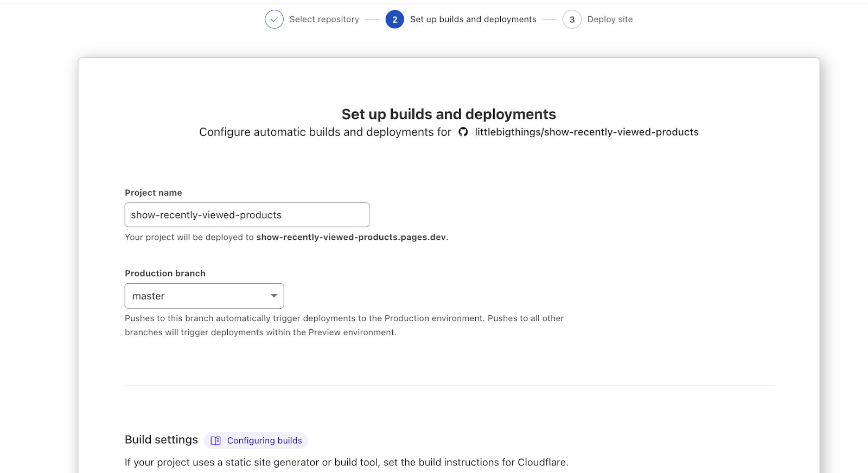The width and height of the screenshot is (868, 473).
Task: Click the Project name label
Action: coord(154,193)
